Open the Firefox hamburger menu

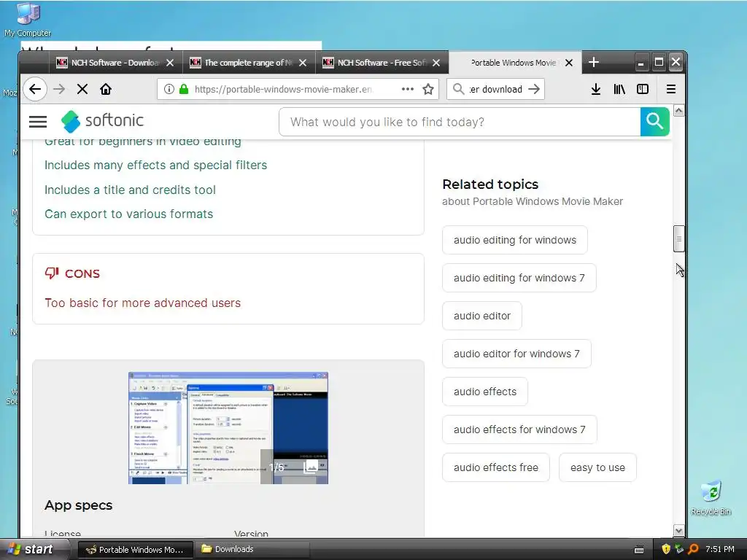(671, 89)
